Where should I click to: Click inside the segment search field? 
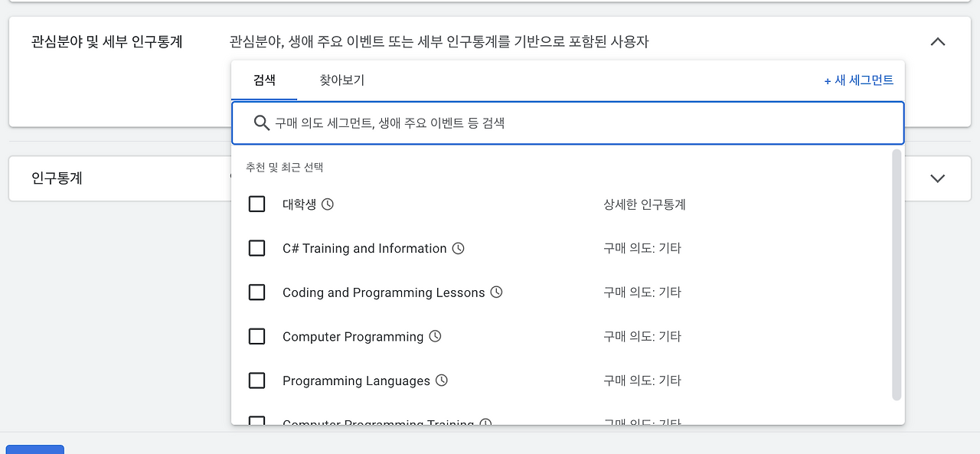click(536, 122)
